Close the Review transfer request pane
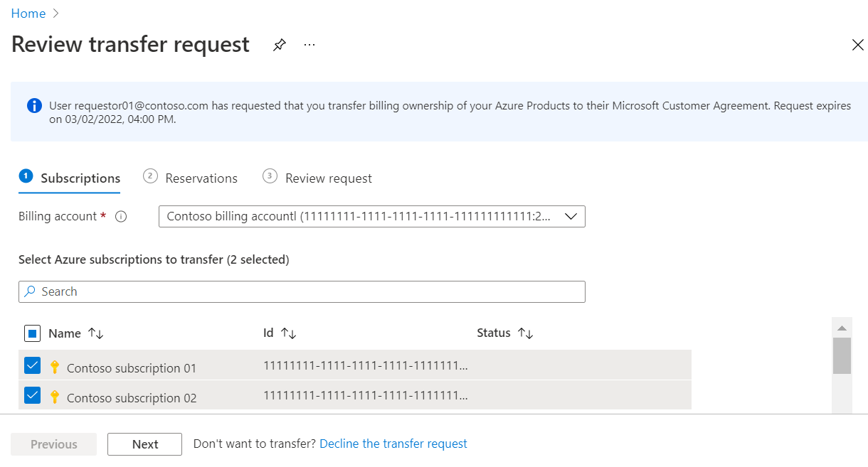868x467 pixels. coord(857,45)
